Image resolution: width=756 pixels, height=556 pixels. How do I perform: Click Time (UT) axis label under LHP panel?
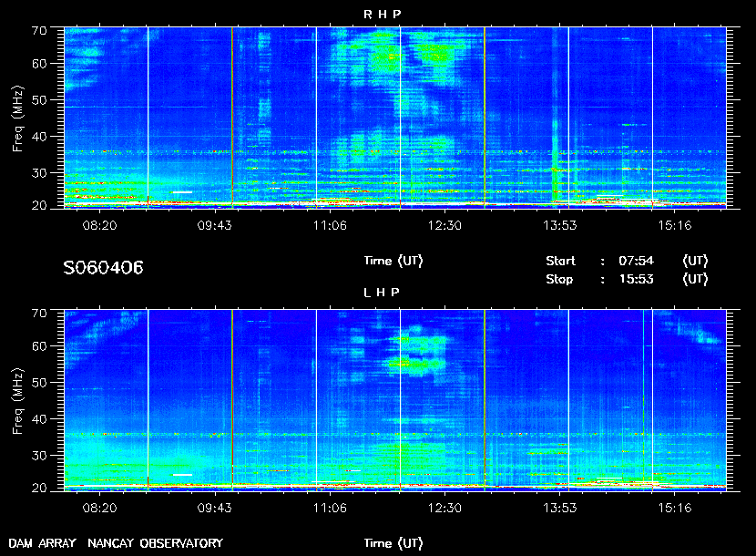[x=393, y=543]
